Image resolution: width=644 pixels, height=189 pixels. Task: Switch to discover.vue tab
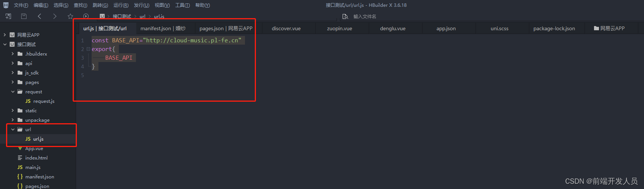(x=286, y=28)
